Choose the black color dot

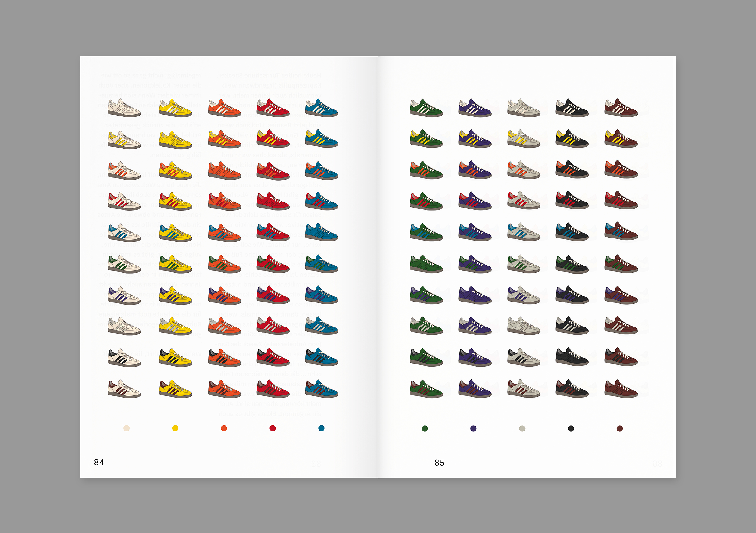click(571, 429)
